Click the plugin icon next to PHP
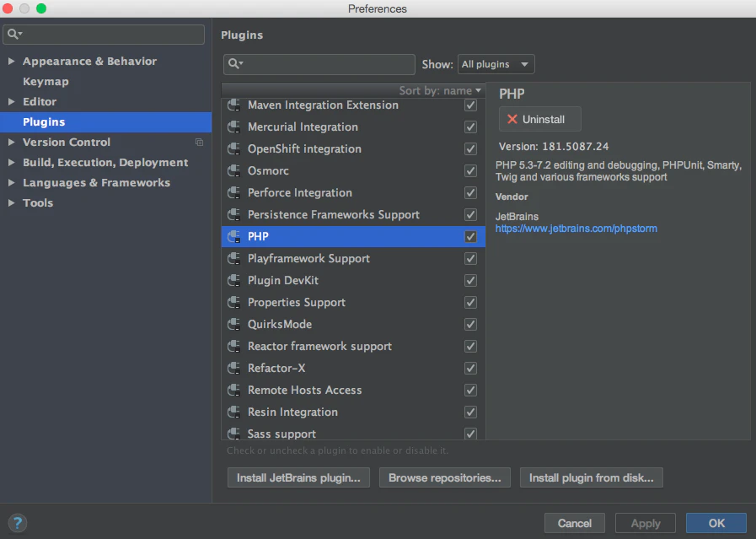This screenshot has height=539, width=756. click(233, 236)
